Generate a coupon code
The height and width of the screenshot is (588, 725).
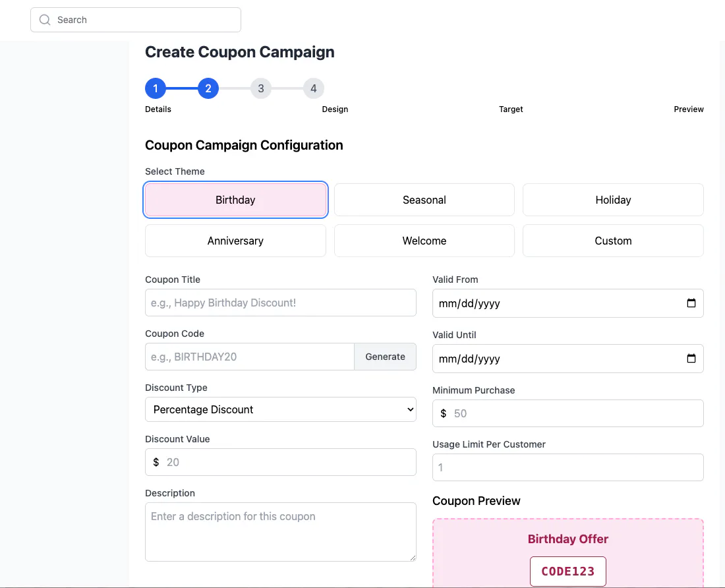(x=385, y=357)
